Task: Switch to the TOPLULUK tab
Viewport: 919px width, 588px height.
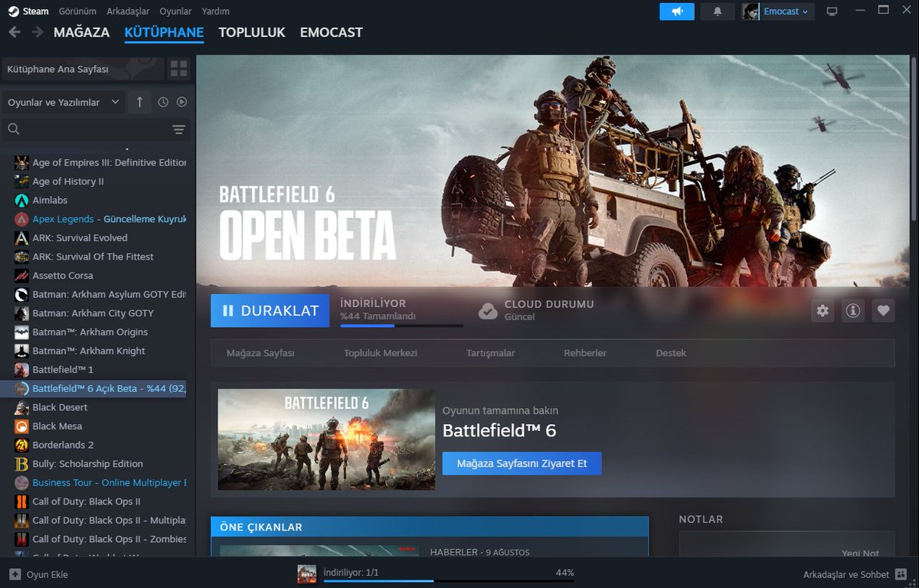Action: tap(252, 33)
